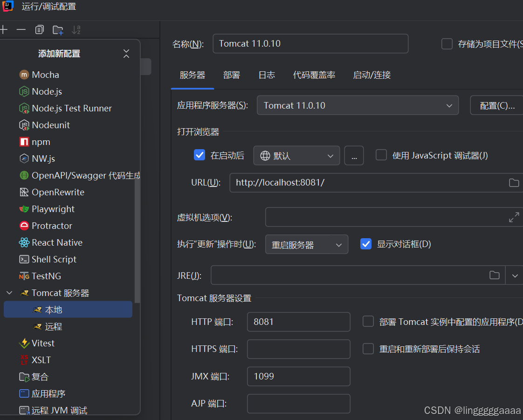This screenshot has height=420, width=523.
Task: Switch to the 启动/连接 tab
Action: 372,75
